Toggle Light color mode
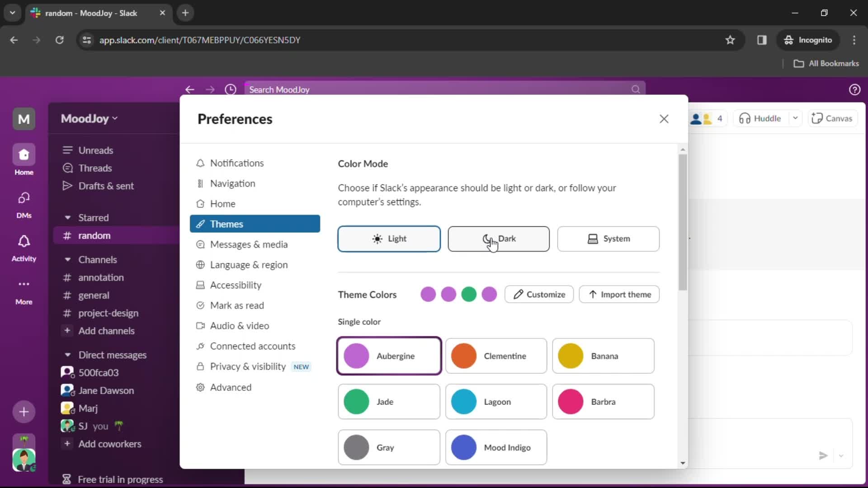 (x=389, y=238)
